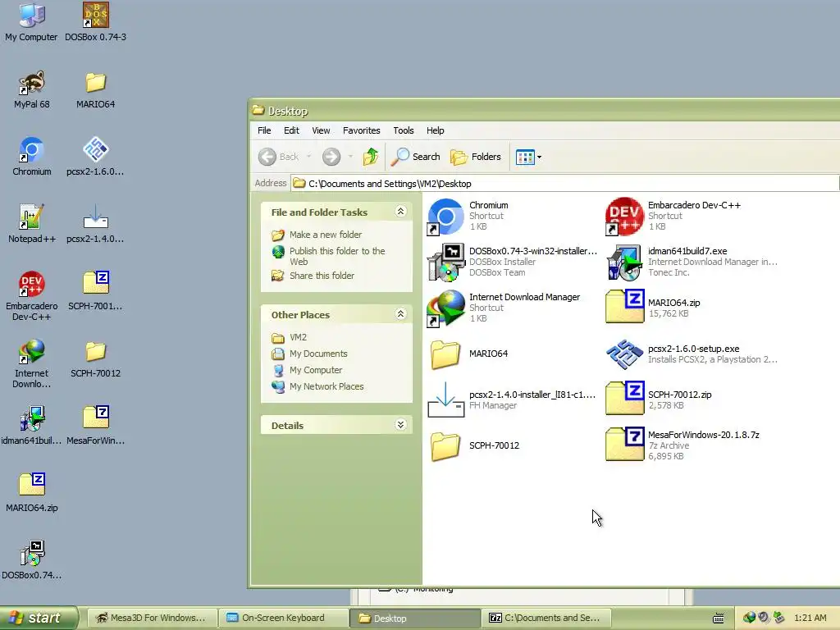Switch to Mesa3D For Windows taskbar item

tap(151, 618)
